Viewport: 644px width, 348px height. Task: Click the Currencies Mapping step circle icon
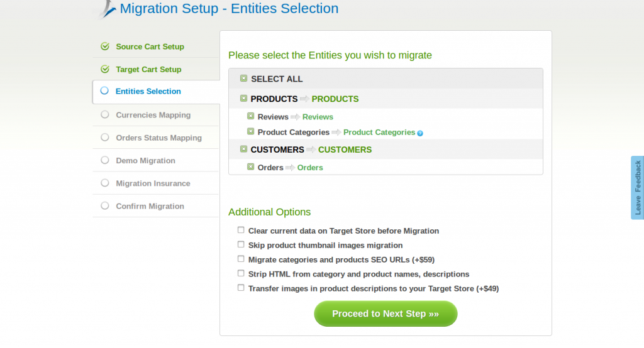tap(105, 115)
